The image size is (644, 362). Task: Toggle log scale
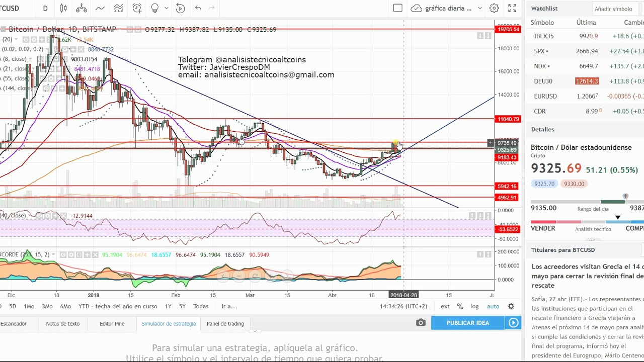[474, 306]
